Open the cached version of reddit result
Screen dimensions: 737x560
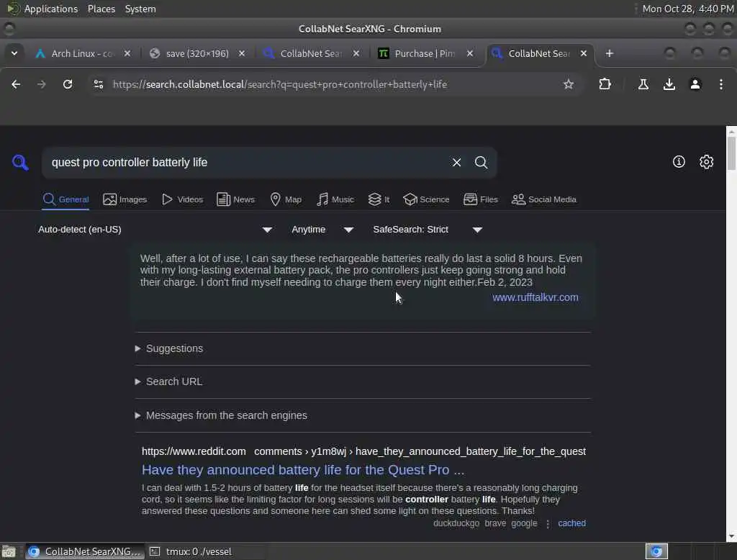[571, 523]
